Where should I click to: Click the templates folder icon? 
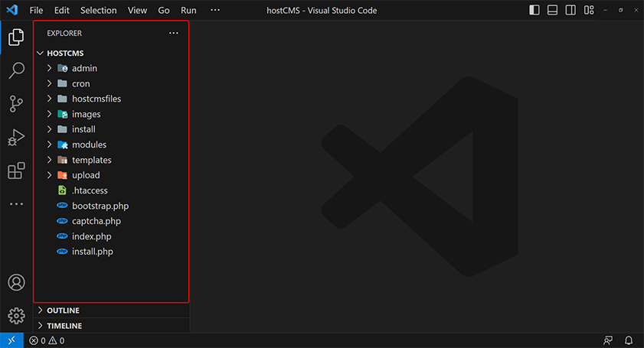pyautogui.click(x=63, y=160)
